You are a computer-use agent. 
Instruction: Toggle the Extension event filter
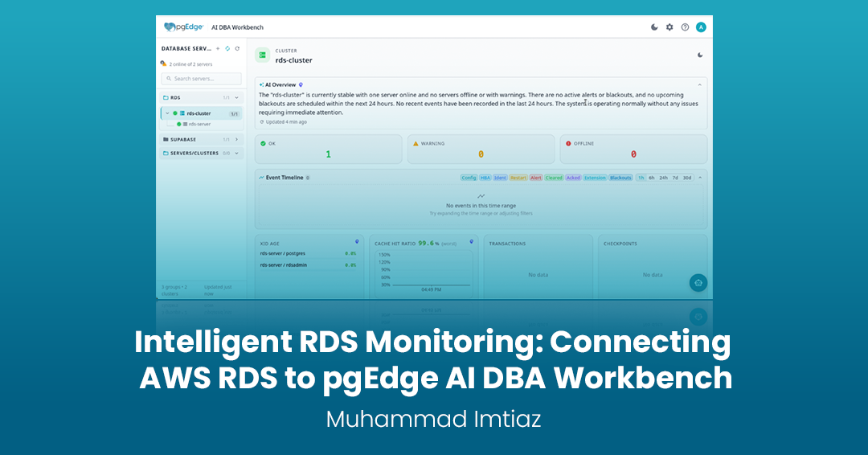[595, 178]
